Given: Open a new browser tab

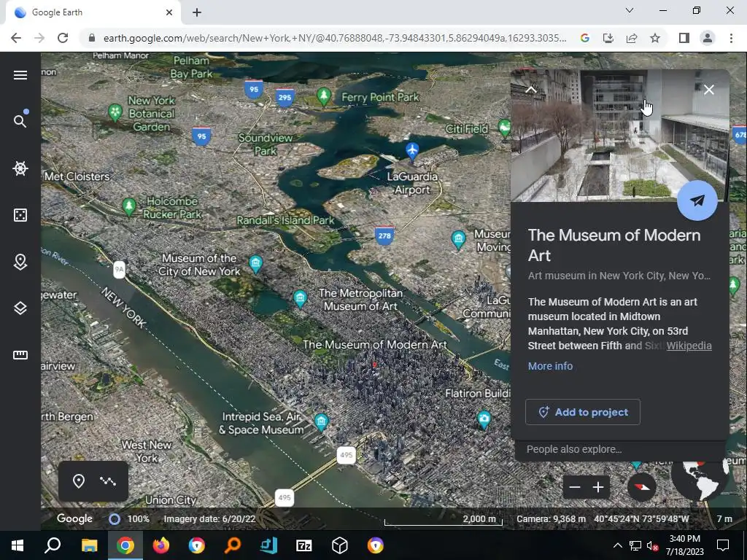Looking at the screenshot, I should pos(197,12).
